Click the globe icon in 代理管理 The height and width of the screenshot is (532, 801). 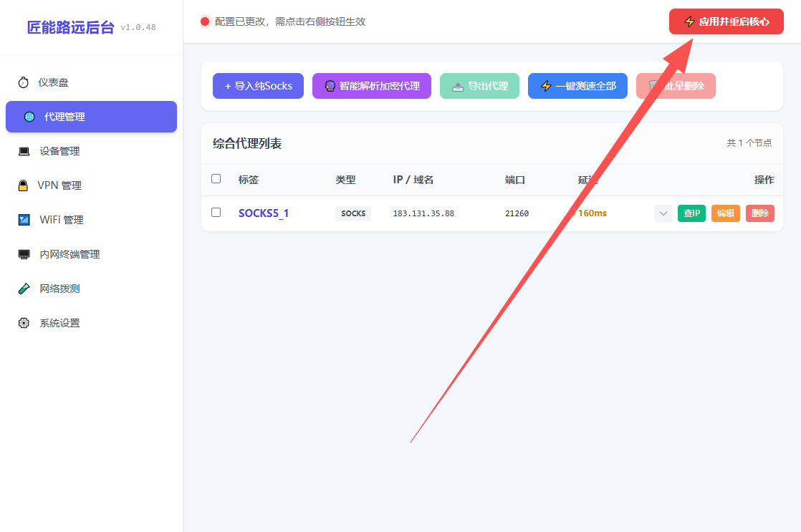pos(29,117)
